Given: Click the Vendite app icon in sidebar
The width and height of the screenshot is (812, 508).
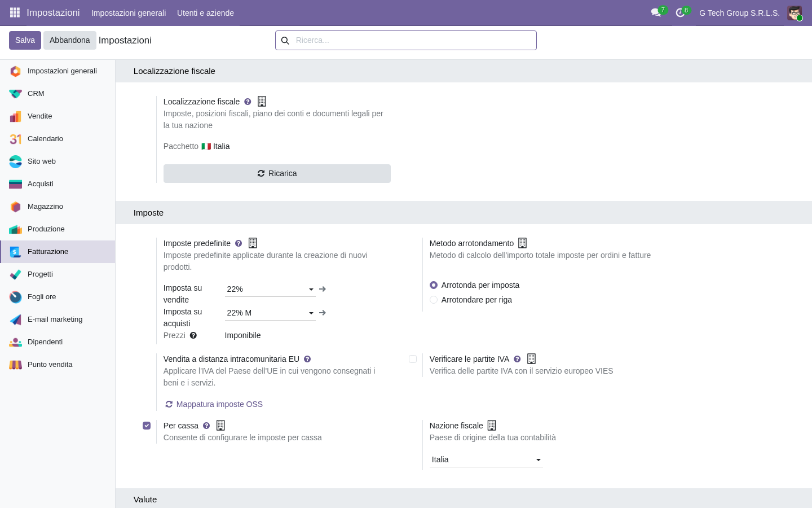Looking at the screenshot, I should (x=16, y=116).
